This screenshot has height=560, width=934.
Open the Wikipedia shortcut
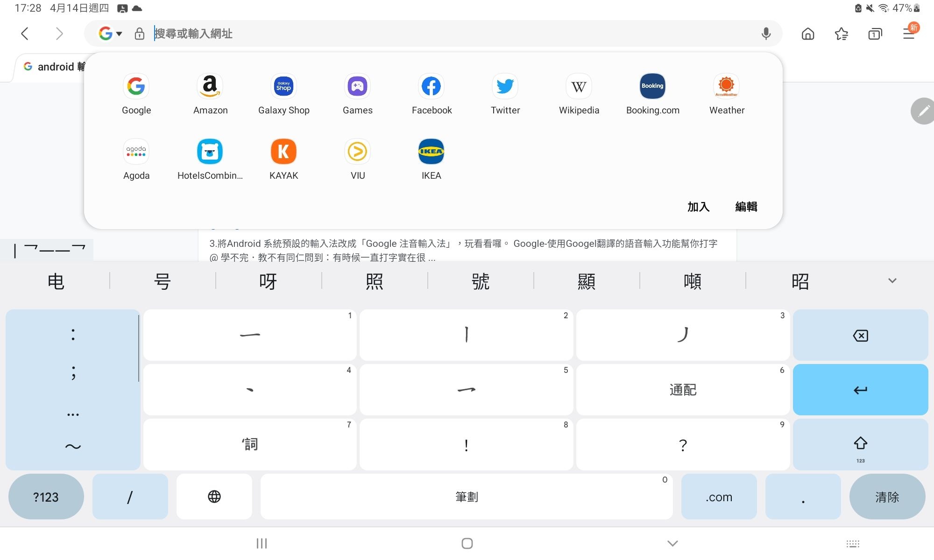pyautogui.click(x=579, y=94)
